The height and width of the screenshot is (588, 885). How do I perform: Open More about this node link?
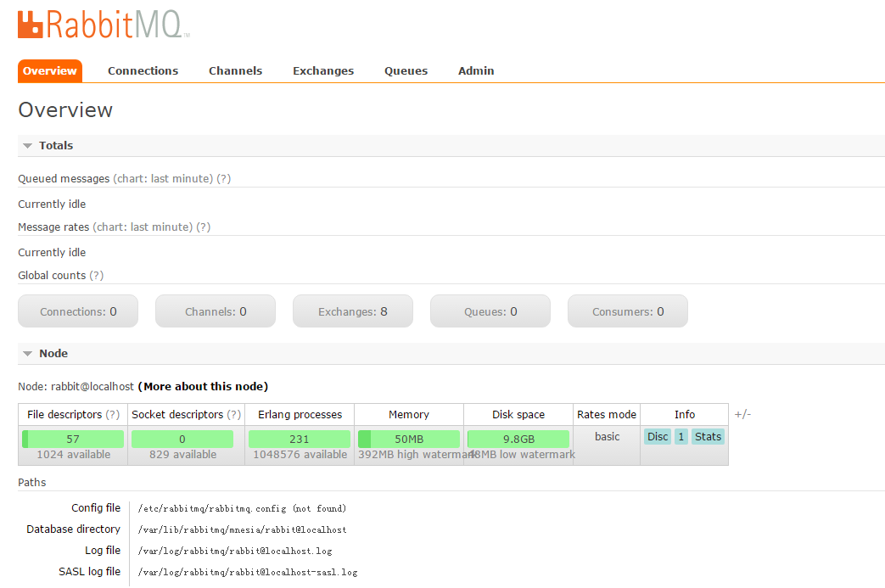[x=203, y=387]
